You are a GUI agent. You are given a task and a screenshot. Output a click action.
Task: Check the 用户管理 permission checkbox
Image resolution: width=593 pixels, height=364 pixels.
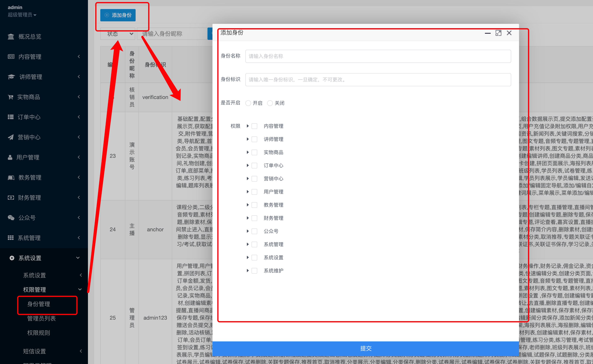tap(254, 192)
